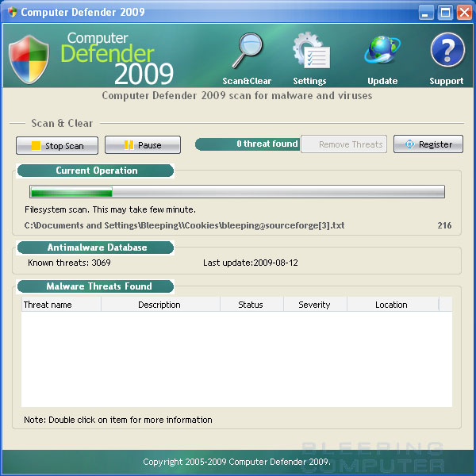Click the Update globe icon

(382, 50)
